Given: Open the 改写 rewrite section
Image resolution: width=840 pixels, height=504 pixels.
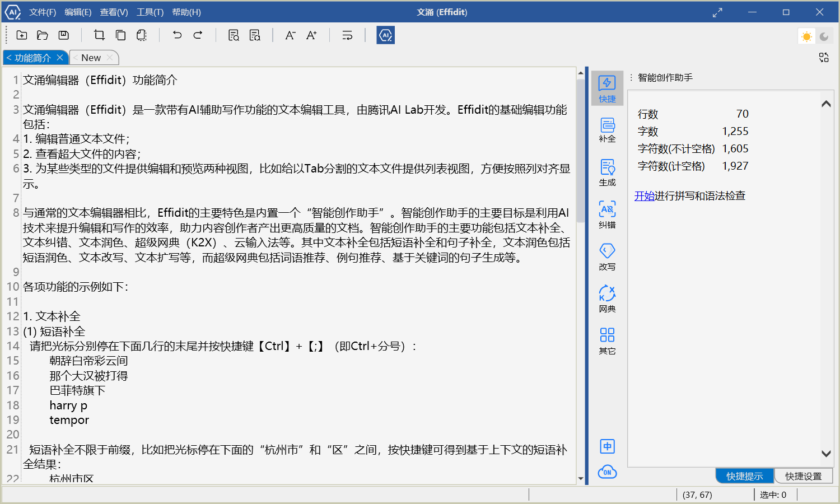Looking at the screenshot, I should tap(607, 257).
